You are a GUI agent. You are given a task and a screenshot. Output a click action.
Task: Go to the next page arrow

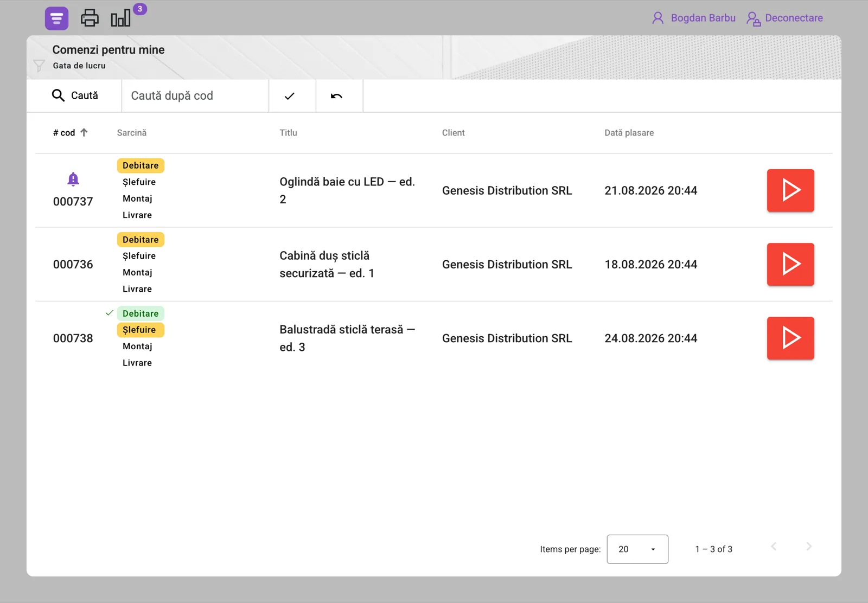tap(809, 547)
